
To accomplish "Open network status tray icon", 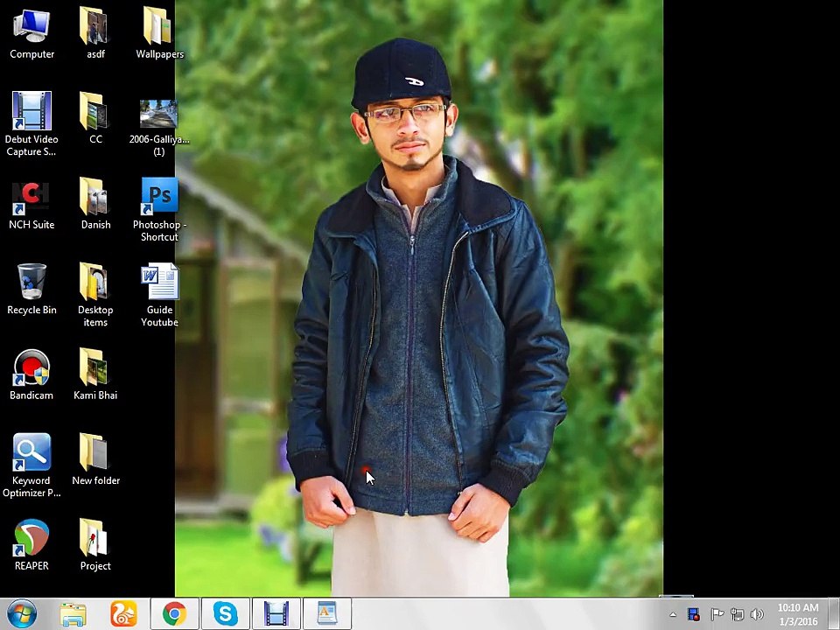I will 737,614.
